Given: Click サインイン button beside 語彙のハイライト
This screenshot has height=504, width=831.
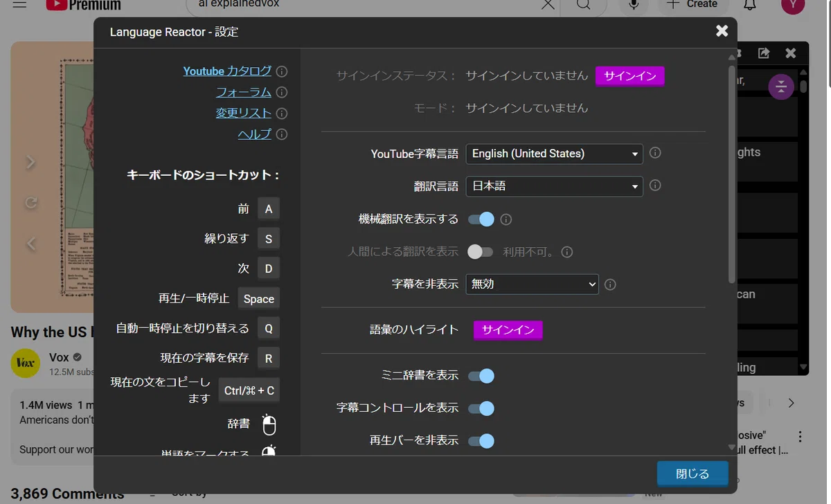Looking at the screenshot, I should [508, 330].
